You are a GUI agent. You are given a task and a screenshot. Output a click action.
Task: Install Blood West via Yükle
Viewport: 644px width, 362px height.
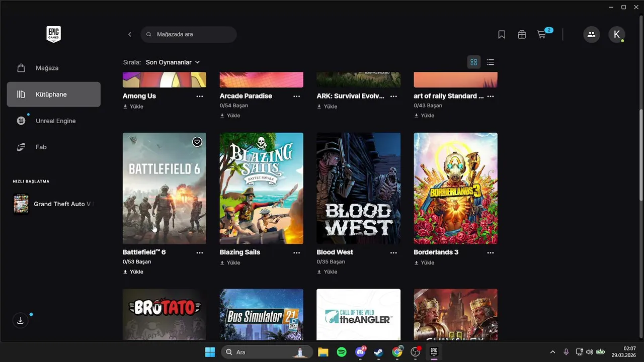tap(327, 272)
